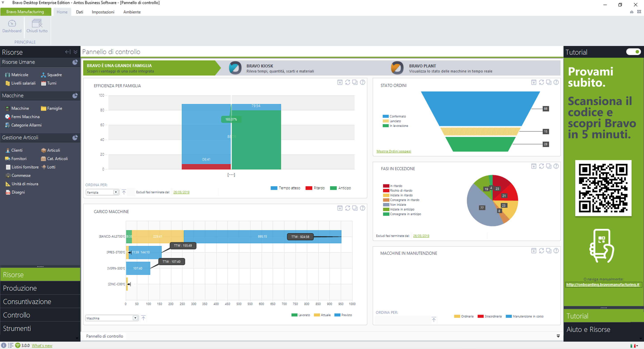Open the Dashboard ribbon icon

click(12, 26)
